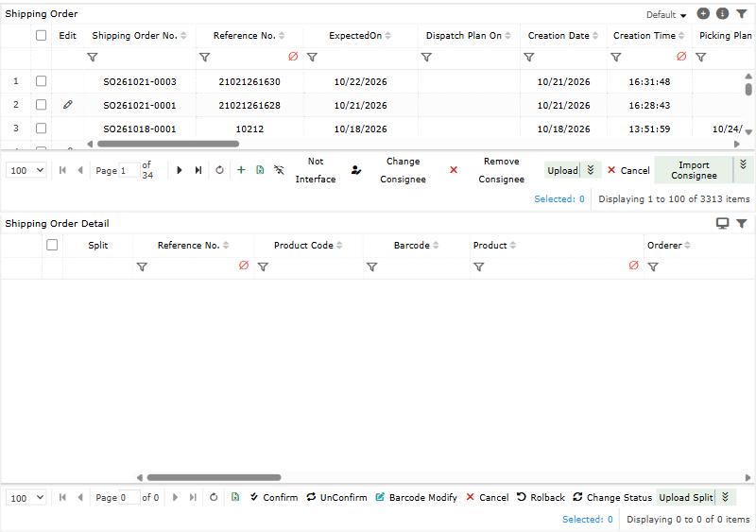756x532 pixels.
Task: Open Creation Time column filter
Action: pyautogui.click(x=616, y=58)
